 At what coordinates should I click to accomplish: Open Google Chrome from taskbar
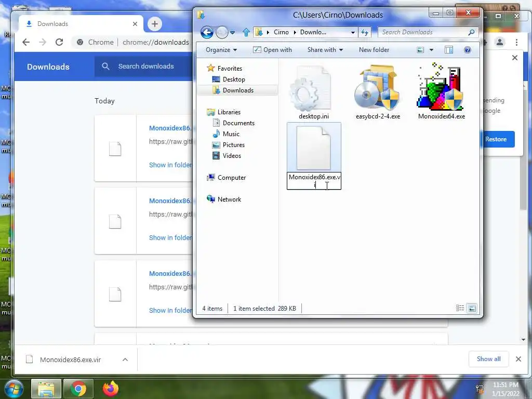[x=78, y=389]
